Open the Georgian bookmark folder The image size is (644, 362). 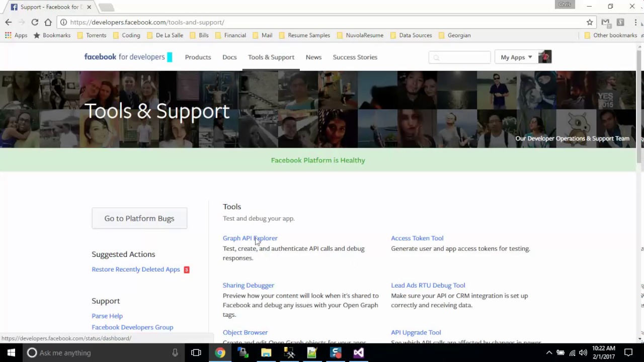pos(455,35)
